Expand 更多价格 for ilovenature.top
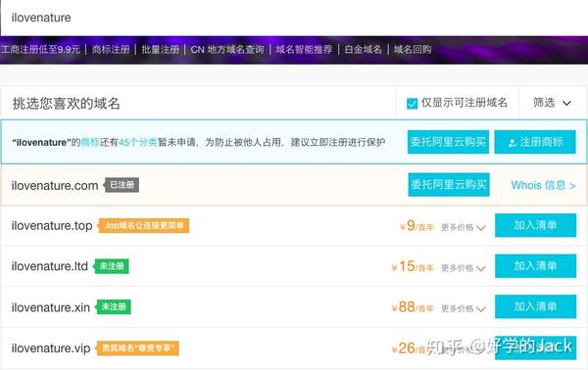Image resolution: width=588 pixels, height=370 pixels. (464, 227)
